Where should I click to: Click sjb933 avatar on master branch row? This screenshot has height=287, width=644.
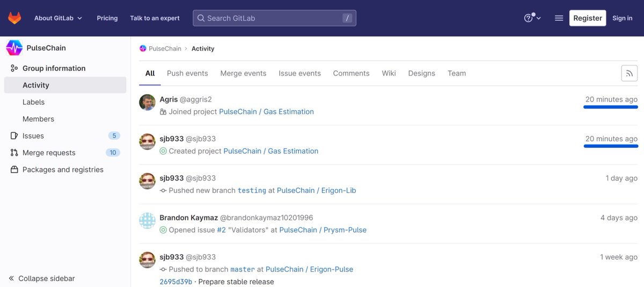tap(147, 260)
